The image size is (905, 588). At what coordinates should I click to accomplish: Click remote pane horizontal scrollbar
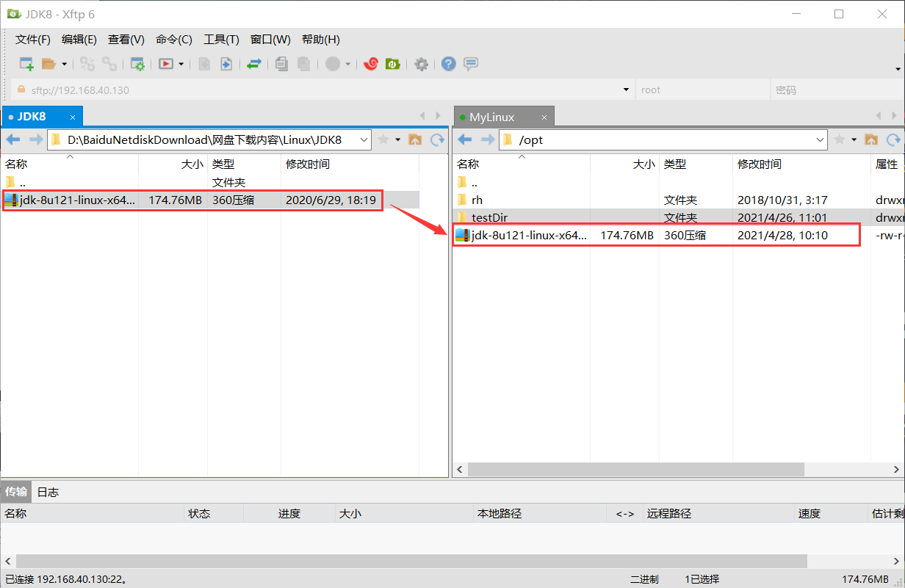(x=636, y=469)
